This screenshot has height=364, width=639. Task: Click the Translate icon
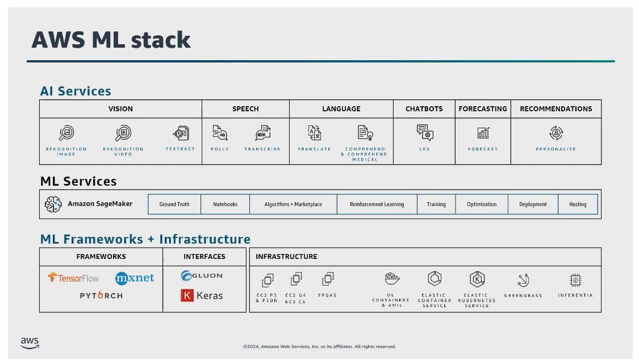tap(314, 133)
